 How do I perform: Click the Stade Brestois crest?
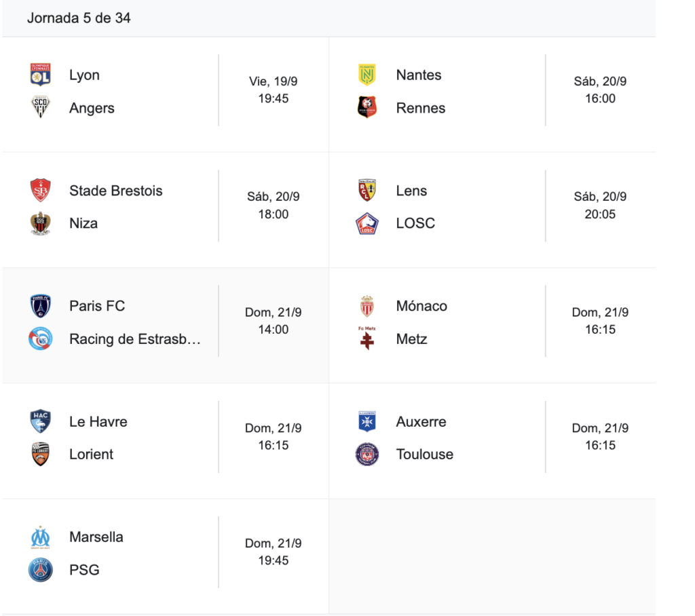(x=41, y=191)
